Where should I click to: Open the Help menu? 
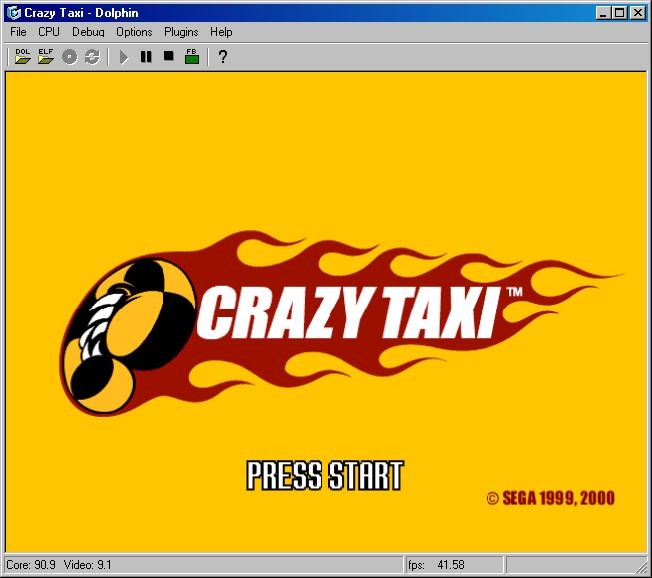(x=221, y=32)
